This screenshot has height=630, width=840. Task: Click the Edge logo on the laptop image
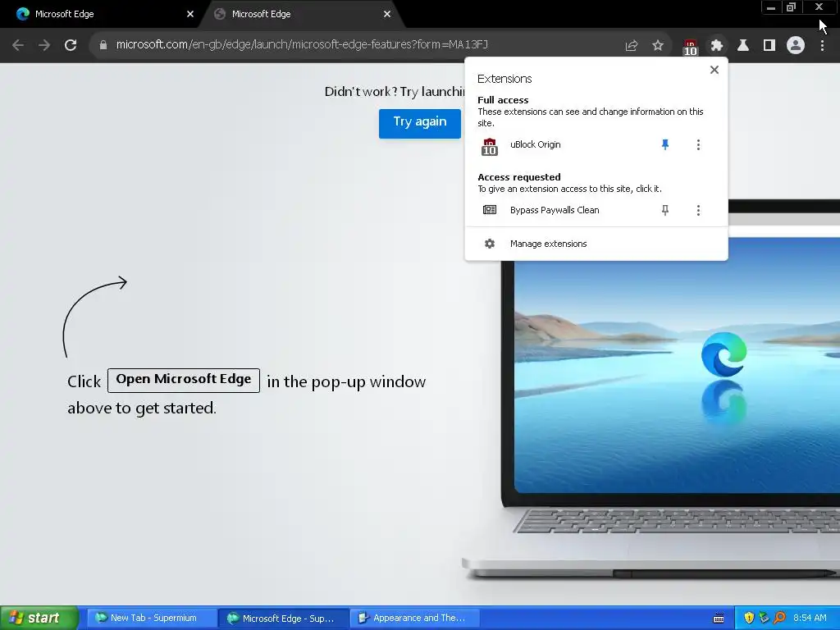(x=724, y=354)
